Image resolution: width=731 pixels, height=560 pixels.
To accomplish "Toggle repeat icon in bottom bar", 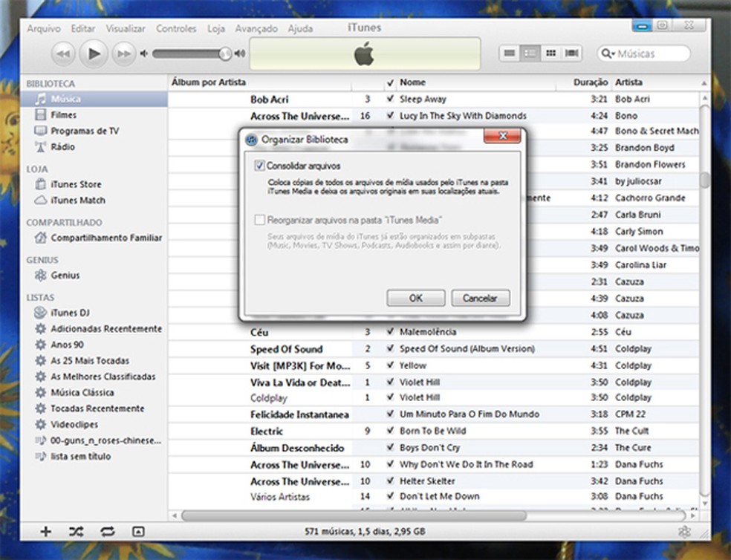I will click(x=108, y=531).
